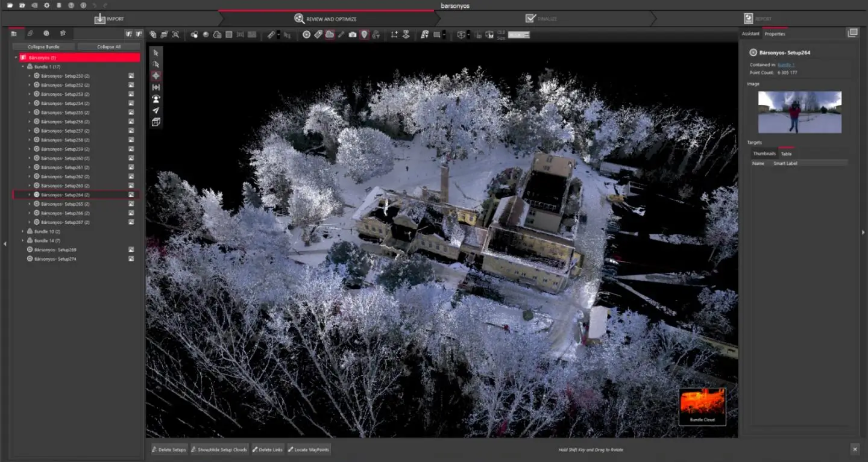Click the Delete Links button
The image size is (868, 462).
tap(268, 449)
